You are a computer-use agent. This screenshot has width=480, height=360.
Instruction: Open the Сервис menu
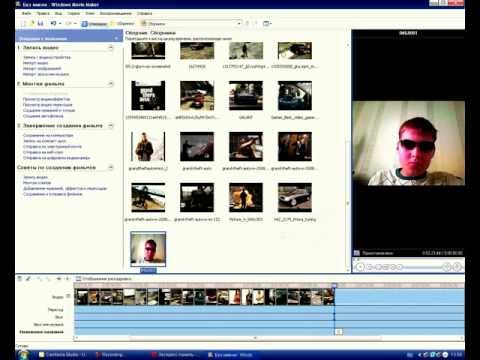tap(74, 13)
